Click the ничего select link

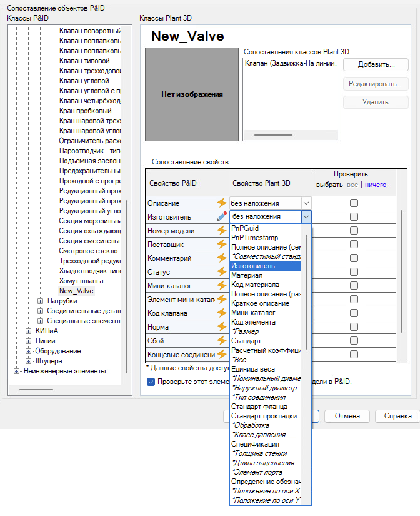pyautogui.click(x=376, y=185)
